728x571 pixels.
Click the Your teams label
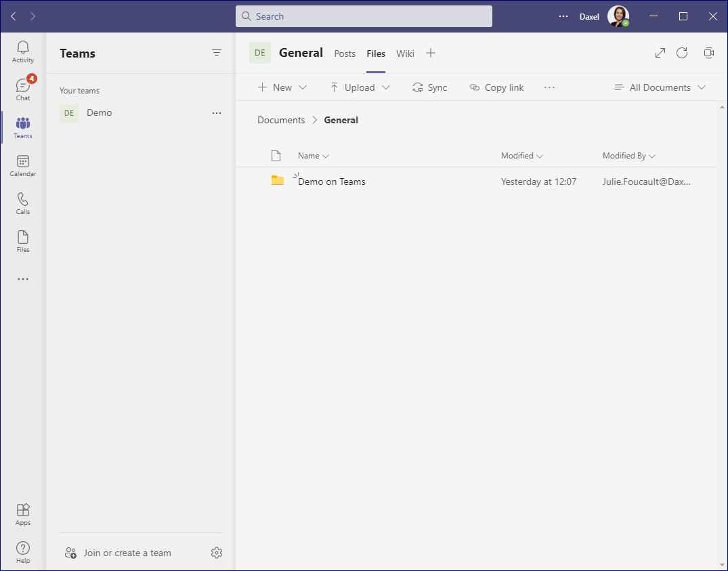(x=79, y=91)
